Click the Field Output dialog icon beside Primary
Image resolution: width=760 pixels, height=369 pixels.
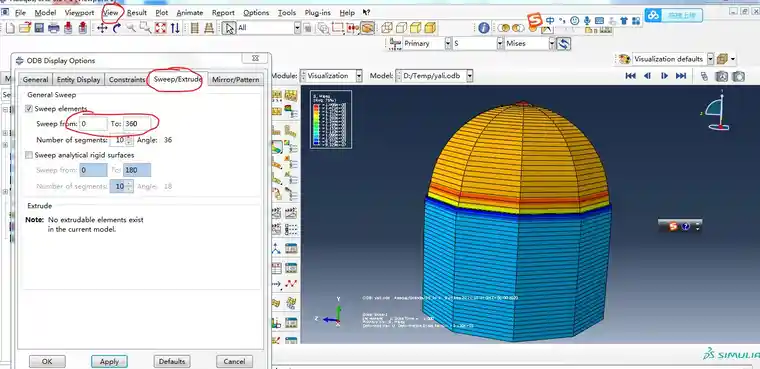(x=395, y=44)
